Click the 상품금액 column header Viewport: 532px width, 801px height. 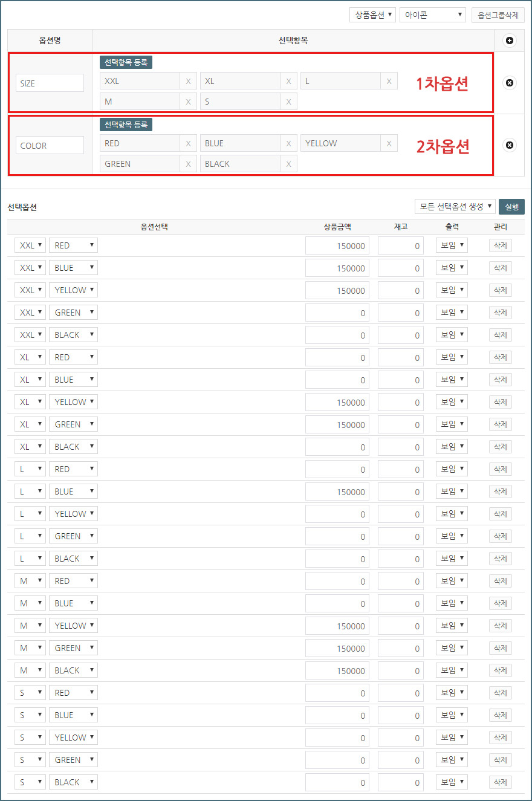[337, 227]
